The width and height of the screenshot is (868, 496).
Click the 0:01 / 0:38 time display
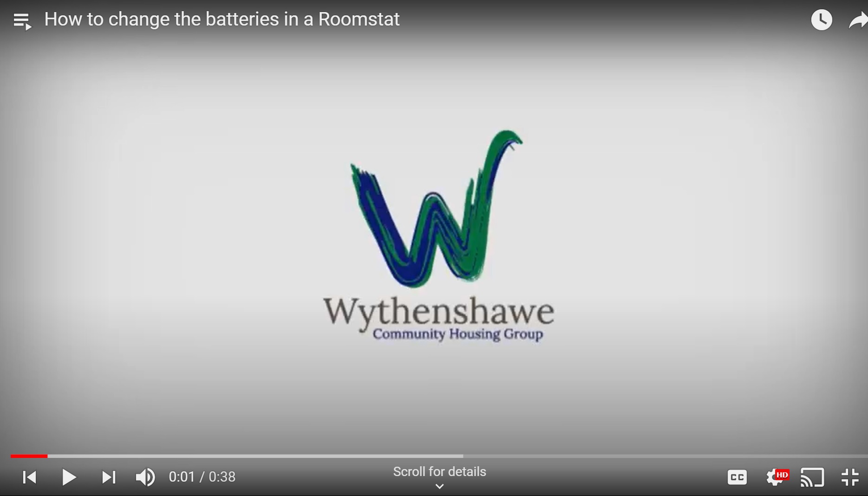[202, 477]
